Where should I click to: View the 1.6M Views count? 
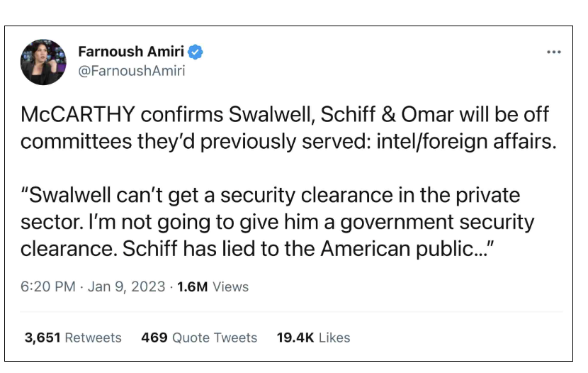[x=213, y=286]
